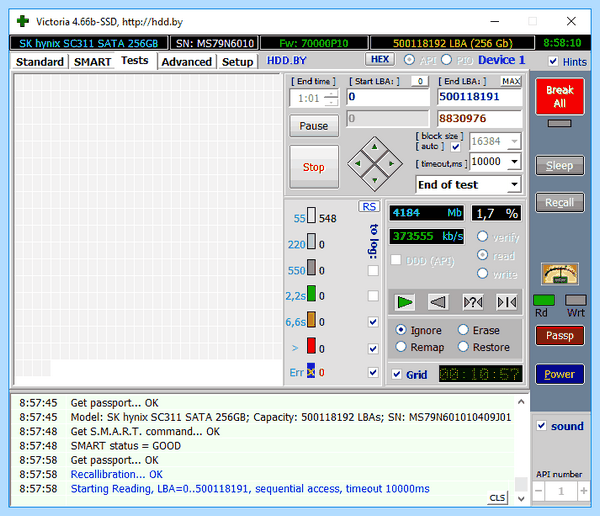Viewport: 600px width, 516px height.
Task: Click the reverse-direction scan arrow icon
Action: point(439,302)
